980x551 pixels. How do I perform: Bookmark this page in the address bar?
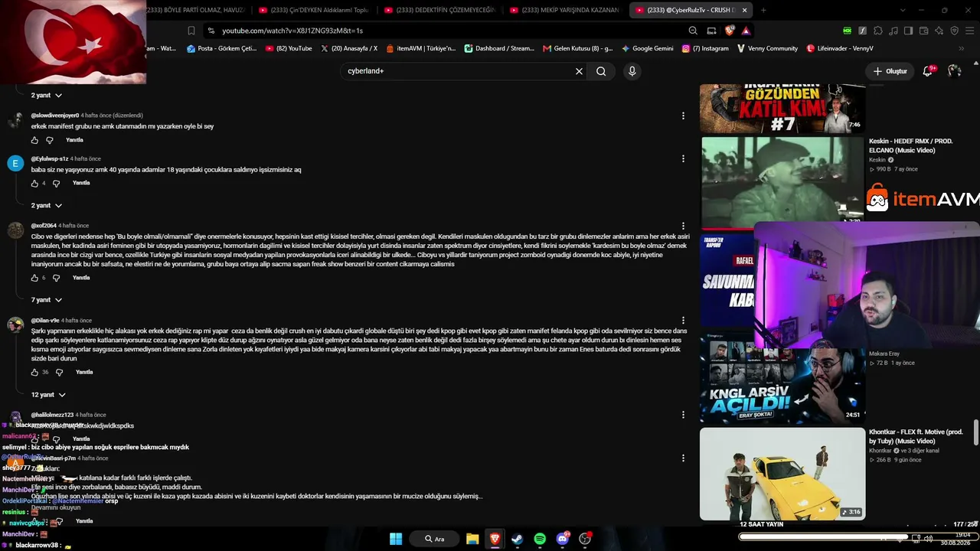pyautogui.click(x=191, y=31)
